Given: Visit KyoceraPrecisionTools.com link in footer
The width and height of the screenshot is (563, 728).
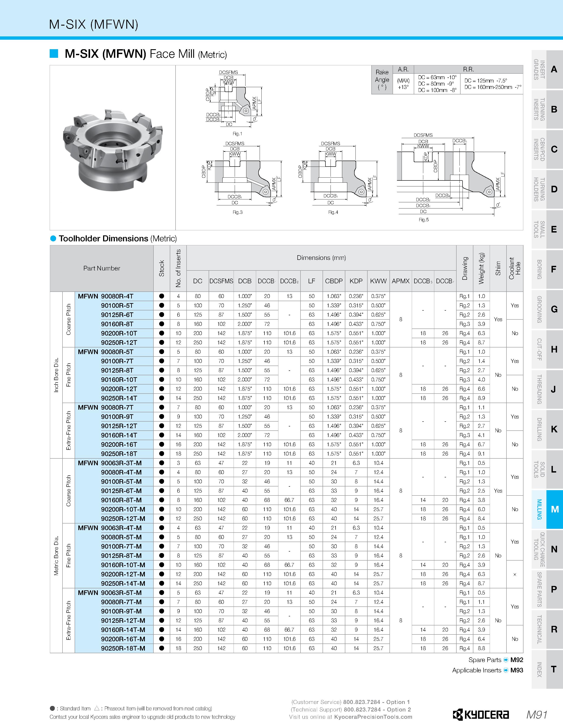Looking at the screenshot, I should pos(373,717).
